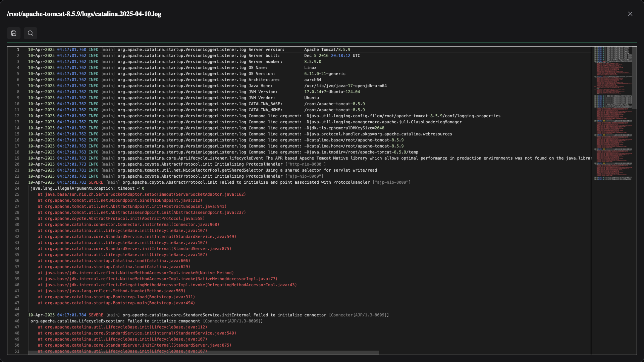The image size is (644, 362).
Task: Click the ServerSocketAdaptor.setSoTimeout stack line
Action: tap(142, 194)
